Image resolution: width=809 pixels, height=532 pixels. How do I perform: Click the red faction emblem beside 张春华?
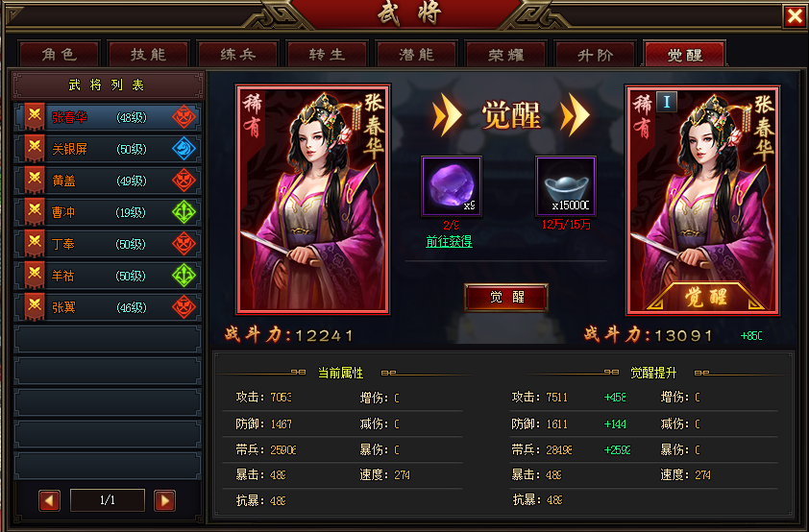click(184, 117)
